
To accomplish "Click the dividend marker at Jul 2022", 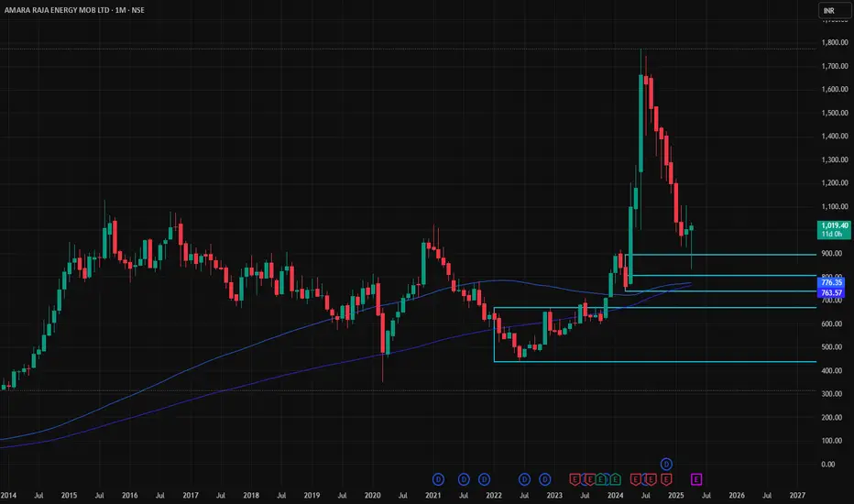I will point(524,479).
